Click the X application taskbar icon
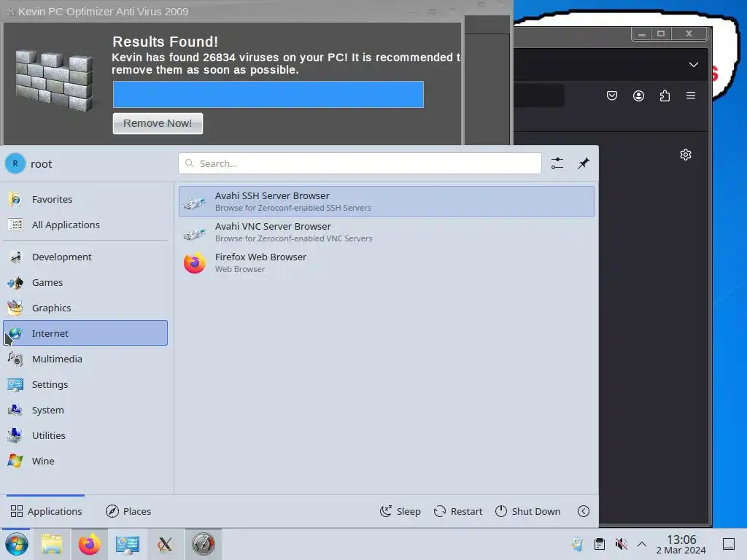This screenshot has width=747, height=560. (x=166, y=544)
